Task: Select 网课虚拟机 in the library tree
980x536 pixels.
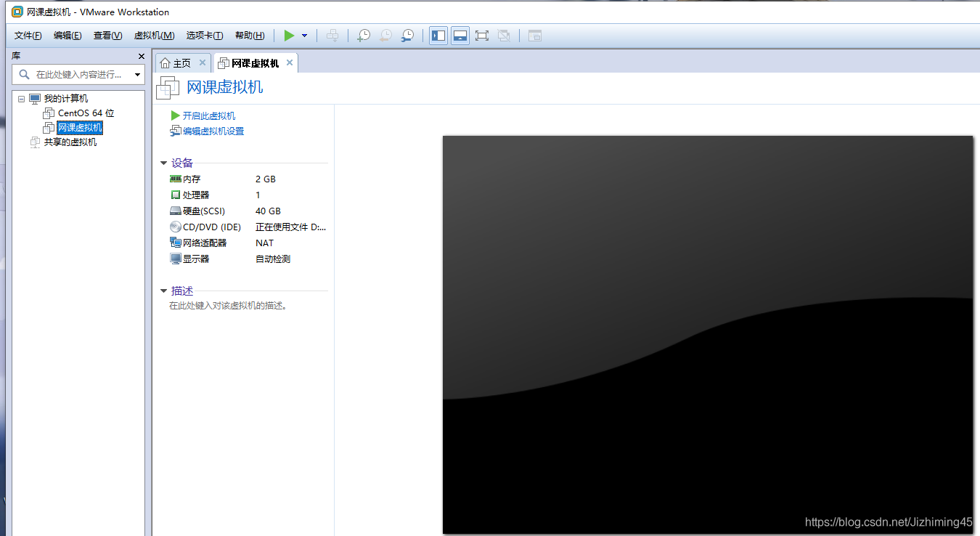Action: pyautogui.click(x=80, y=128)
